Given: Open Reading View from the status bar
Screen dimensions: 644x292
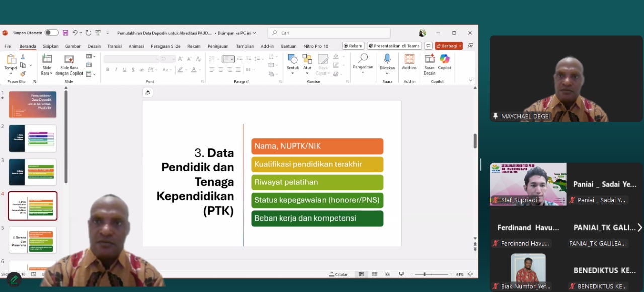Looking at the screenshot, I should 388,274.
